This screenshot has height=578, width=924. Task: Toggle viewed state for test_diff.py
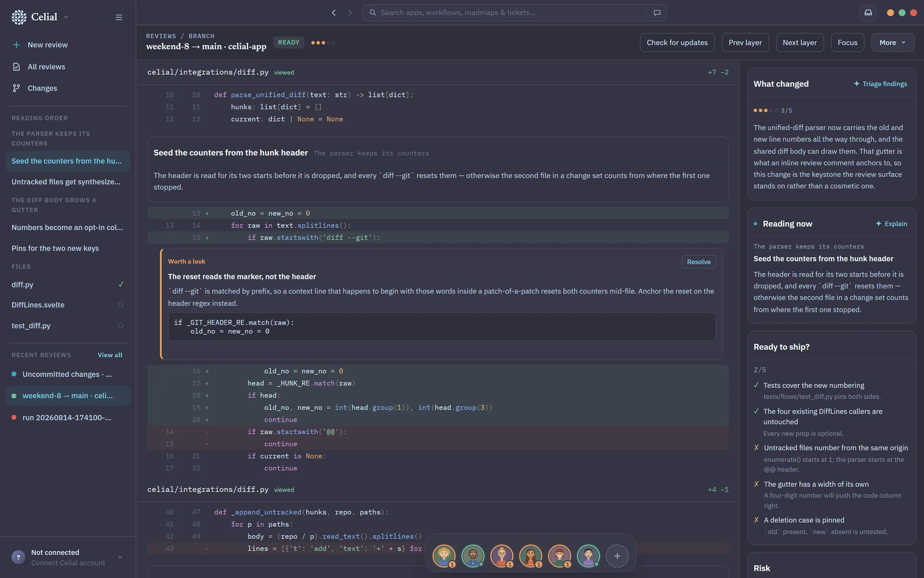click(121, 326)
